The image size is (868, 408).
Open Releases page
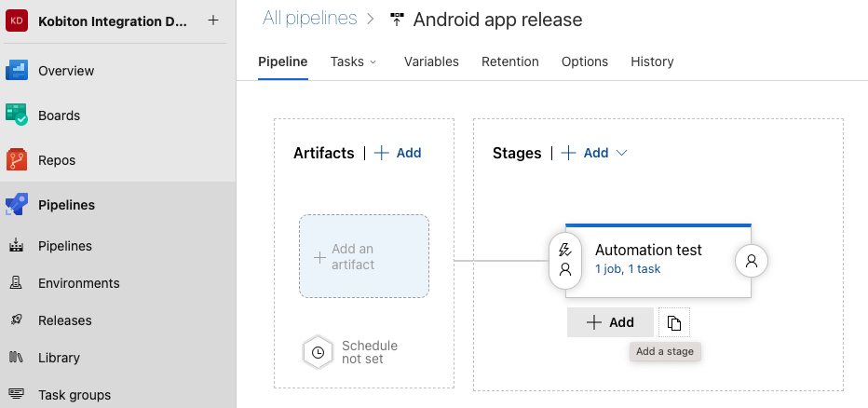pyautogui.click(x=65, y=320)
